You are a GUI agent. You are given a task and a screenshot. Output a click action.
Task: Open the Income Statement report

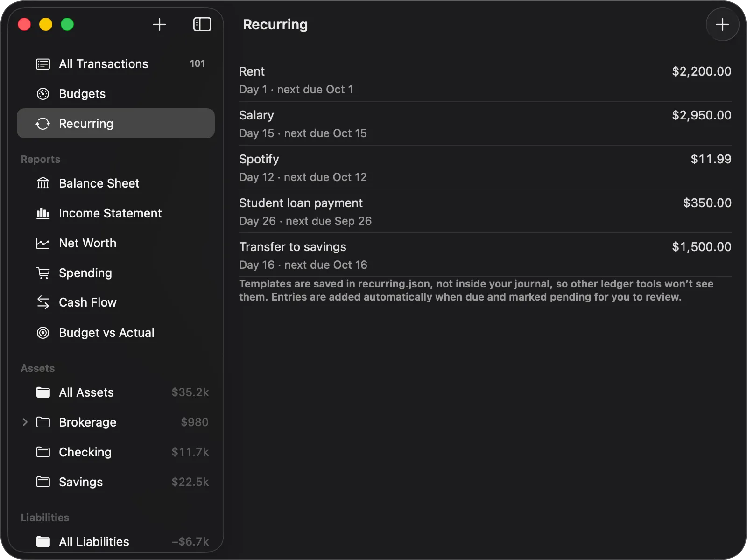[x=116, y=213]
